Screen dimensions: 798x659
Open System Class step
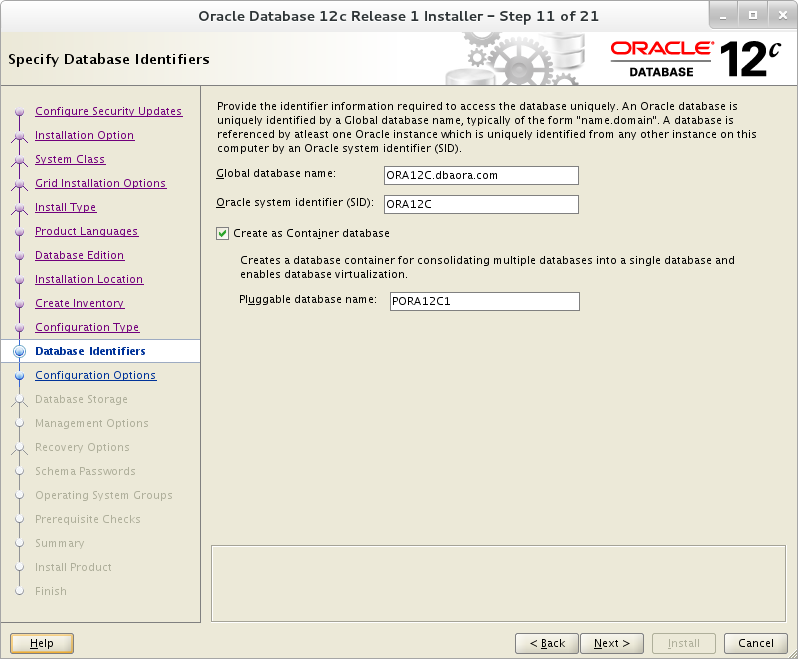pos(70,159)
